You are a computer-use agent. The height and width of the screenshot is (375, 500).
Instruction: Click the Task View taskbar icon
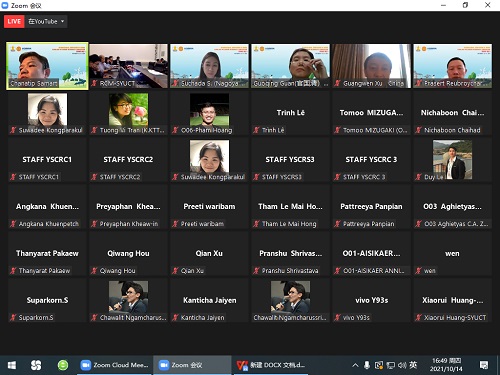tap(36, 365)
